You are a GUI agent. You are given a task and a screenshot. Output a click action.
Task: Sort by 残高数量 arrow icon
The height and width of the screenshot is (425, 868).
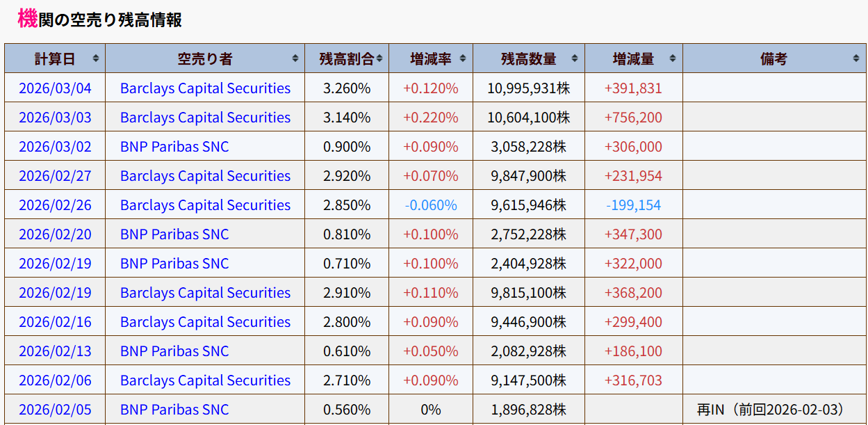tap(575, 59)
